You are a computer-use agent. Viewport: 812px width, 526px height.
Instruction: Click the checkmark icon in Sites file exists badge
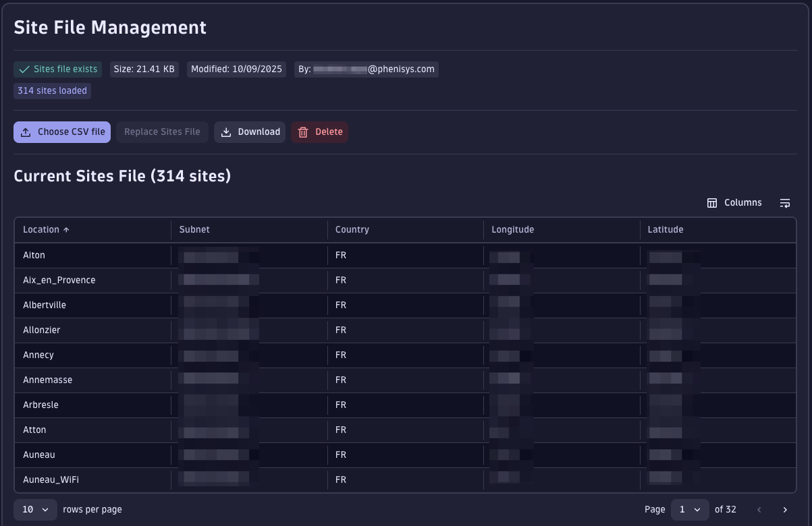click(x=24, y=69)
